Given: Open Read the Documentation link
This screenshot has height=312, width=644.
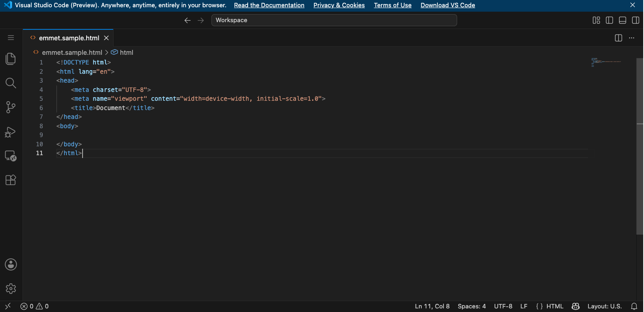Looking at the screenshot, I should tap(269, 5).
